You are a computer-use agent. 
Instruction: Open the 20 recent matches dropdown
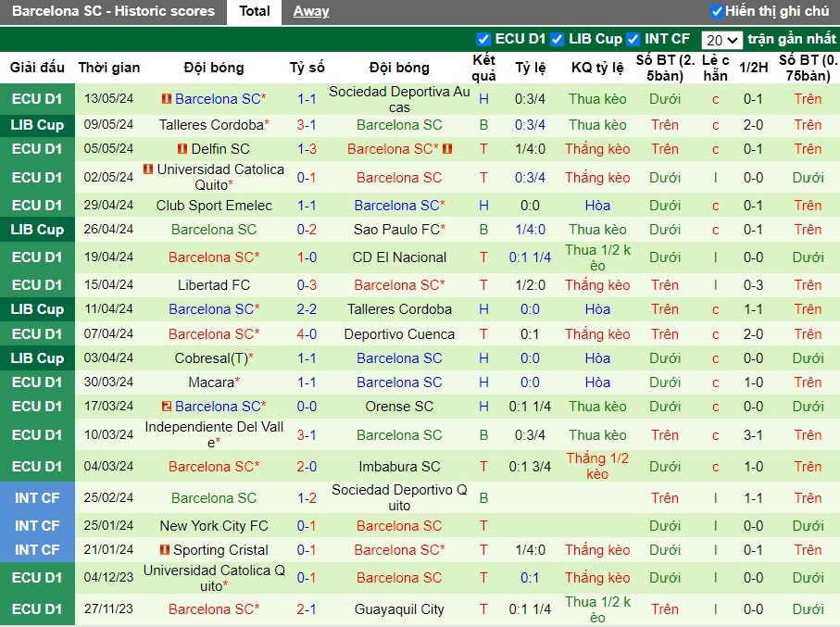coord(721,40)
